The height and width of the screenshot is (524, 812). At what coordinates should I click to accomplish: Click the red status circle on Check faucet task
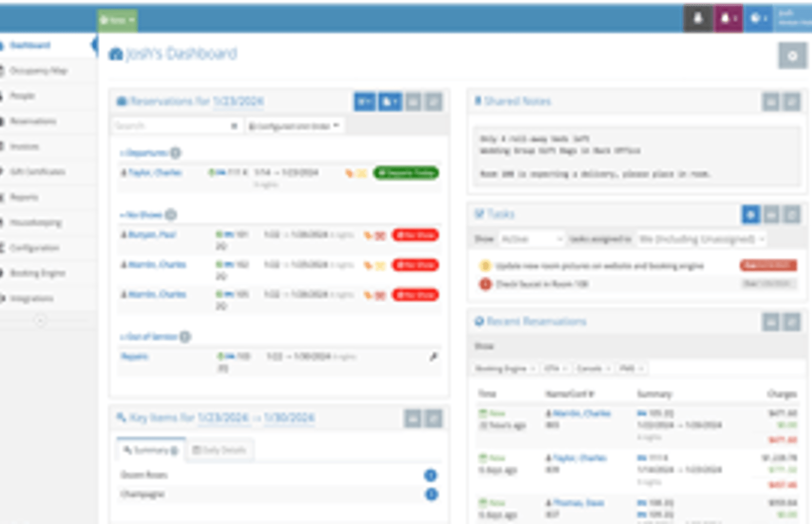pos(485,284)
